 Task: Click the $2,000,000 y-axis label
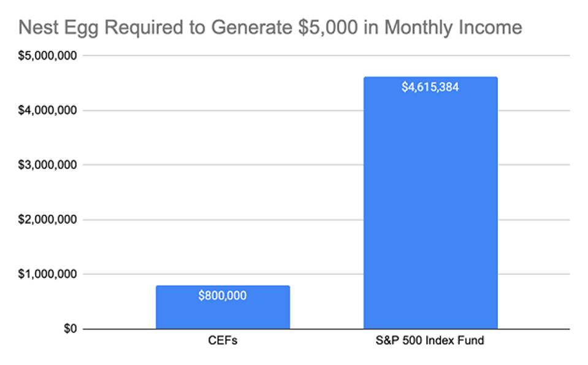(x=48, y=220)
